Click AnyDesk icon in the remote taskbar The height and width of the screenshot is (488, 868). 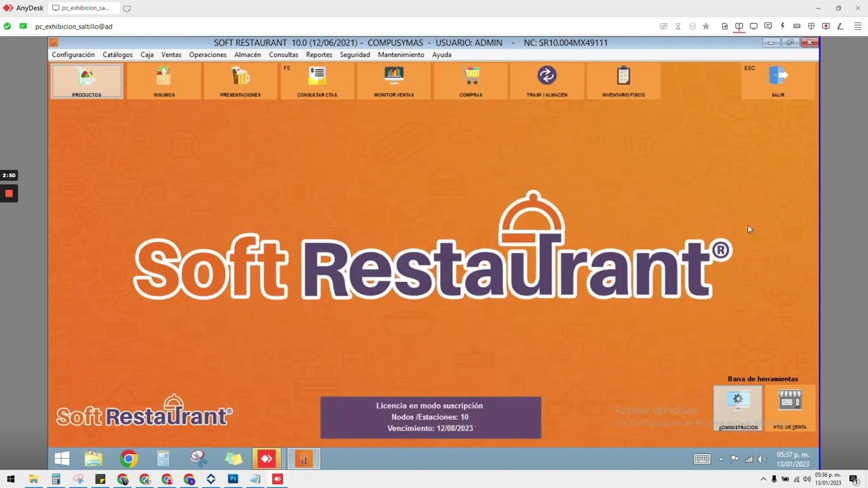point(267,459)
